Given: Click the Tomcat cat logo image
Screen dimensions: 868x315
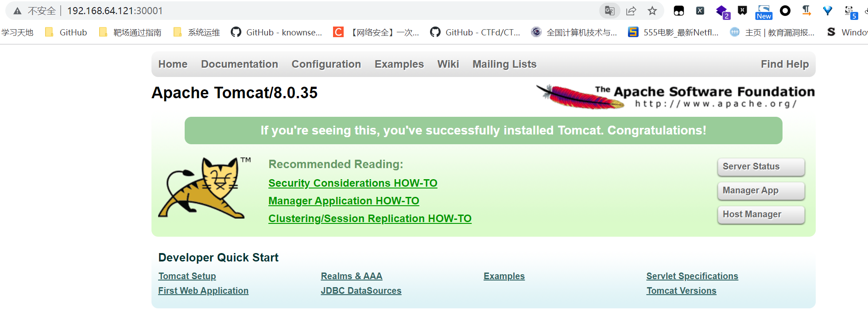Looking at the screenshot, I should coord(205,188).
